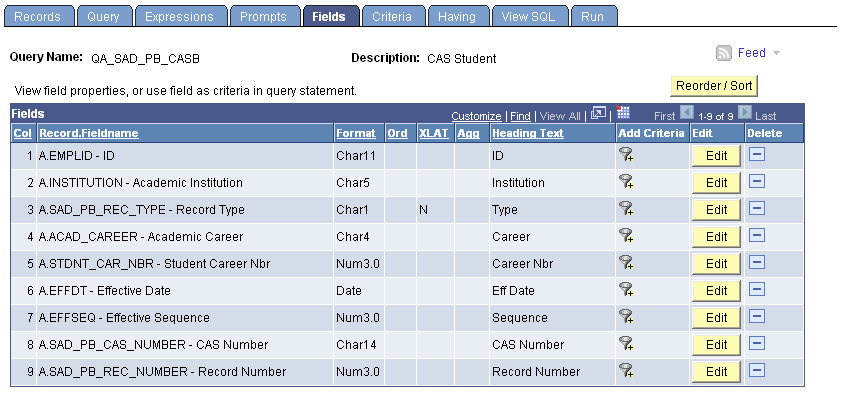Sort by Agg column header
This screenshot has width=844, height=396.
[468, 133]
